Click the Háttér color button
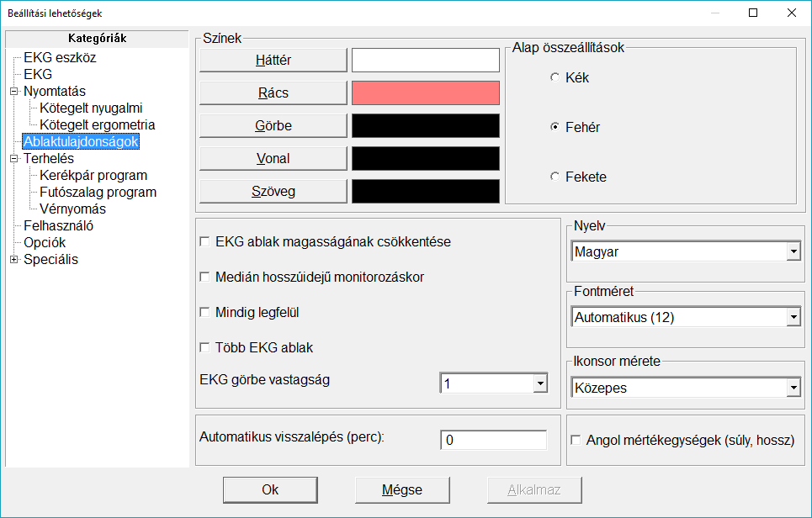812x518 pixels. [x=273, y=60]
